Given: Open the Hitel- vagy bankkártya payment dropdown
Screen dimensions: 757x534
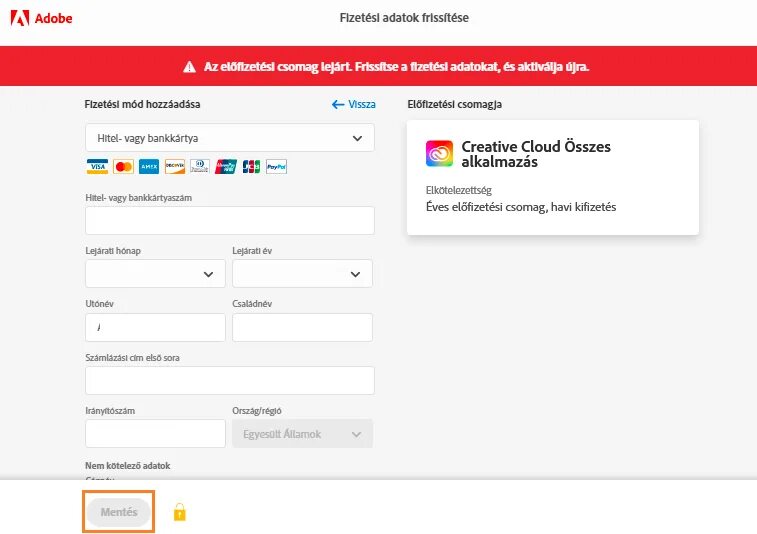Looking at the screenshot, I should point(230,138).
